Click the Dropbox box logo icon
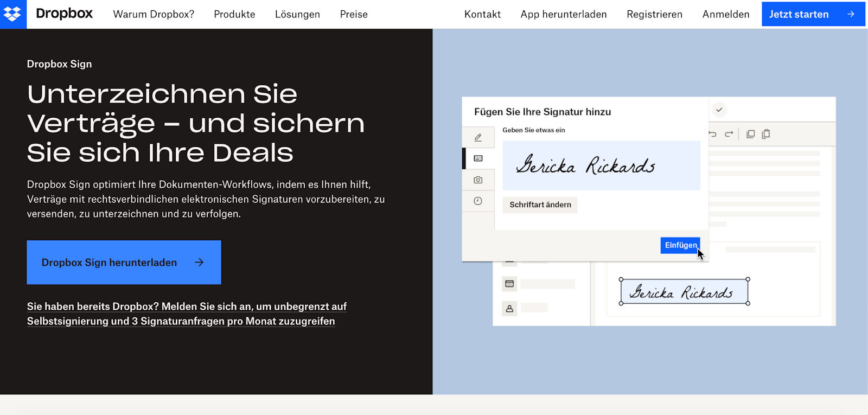 [x=12, y=14]
